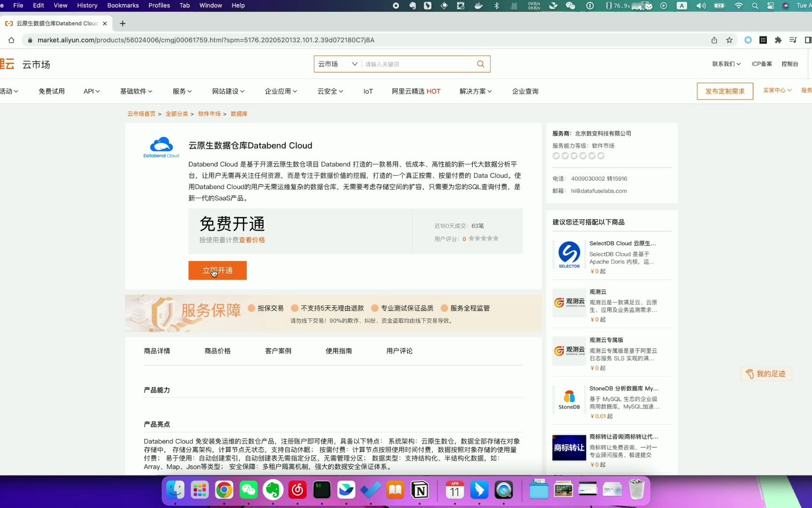The width and height of the screenshot is (812, 508).
Task: Open Launchpad from the dock
Action: (200, 490)
